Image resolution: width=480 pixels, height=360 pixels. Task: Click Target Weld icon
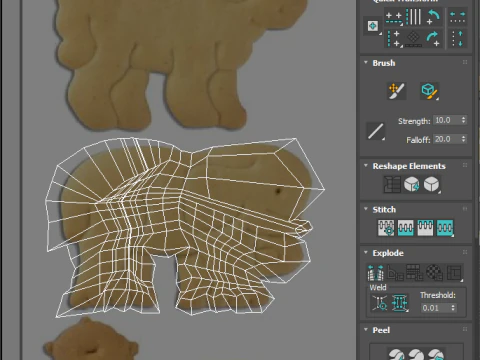[x=380, y=303]
